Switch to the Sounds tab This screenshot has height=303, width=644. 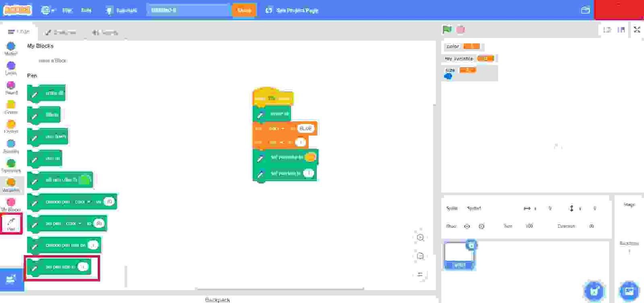pyautogui.click(x=105, y=32)
